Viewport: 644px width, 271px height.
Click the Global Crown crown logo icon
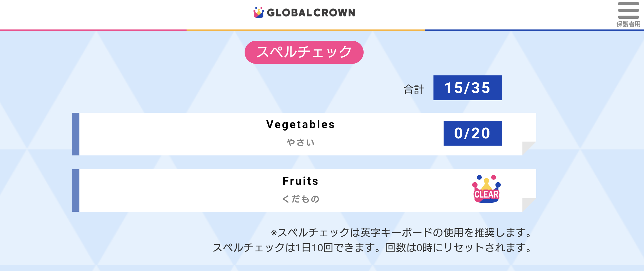pos(258,12)
